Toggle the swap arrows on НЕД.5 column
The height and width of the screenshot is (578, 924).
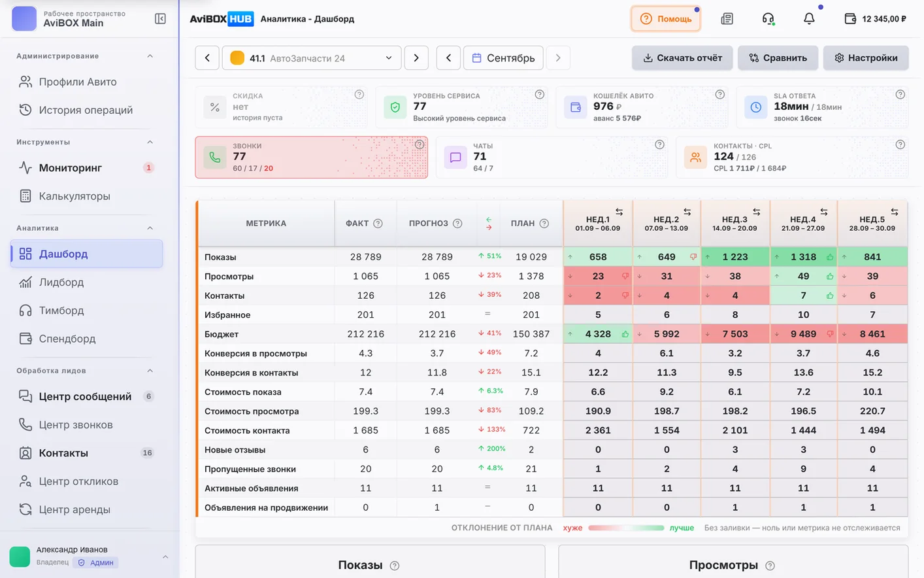coord(894,212)
